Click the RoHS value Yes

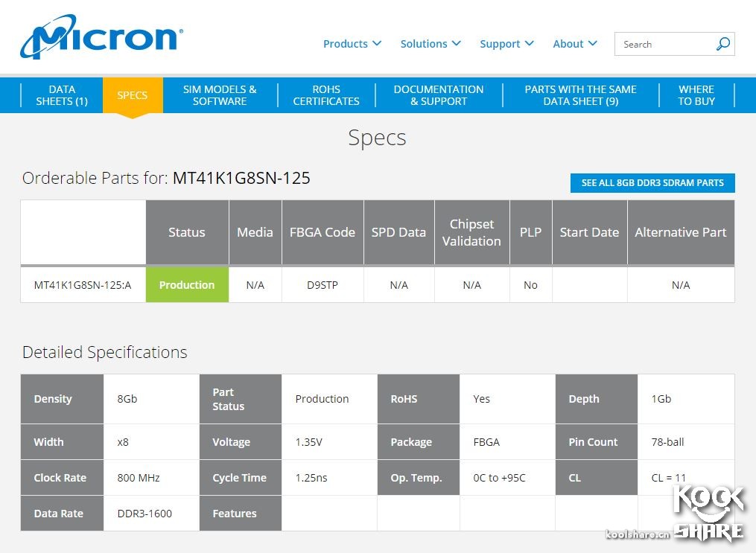pos(482,399)
